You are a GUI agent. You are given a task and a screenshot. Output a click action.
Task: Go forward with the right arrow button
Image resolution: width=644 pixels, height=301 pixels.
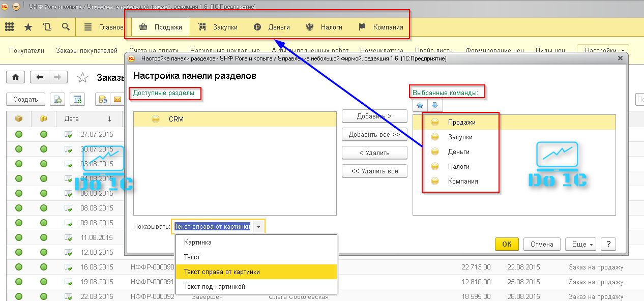(57, 77)
